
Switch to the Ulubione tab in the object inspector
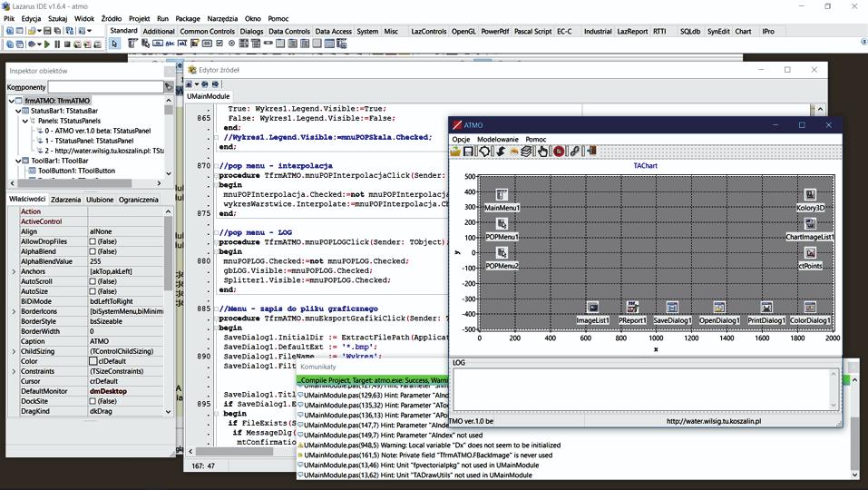click(100, 200)
